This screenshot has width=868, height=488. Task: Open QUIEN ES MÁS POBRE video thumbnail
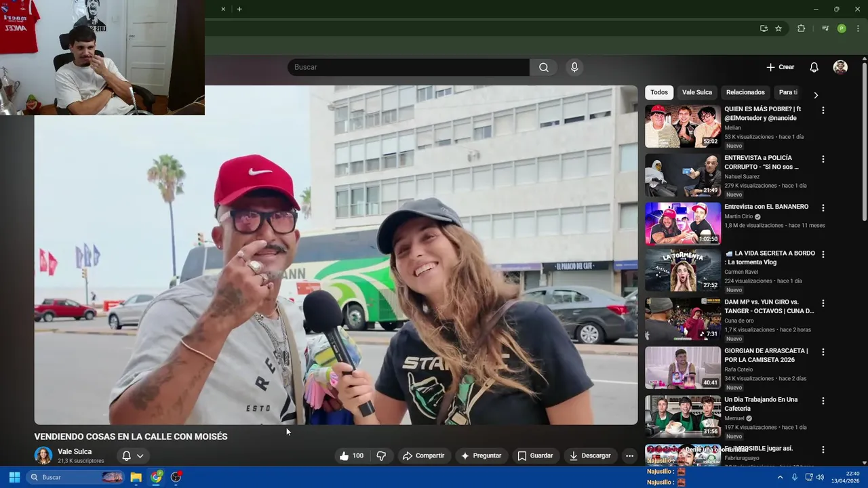(683, 126)
